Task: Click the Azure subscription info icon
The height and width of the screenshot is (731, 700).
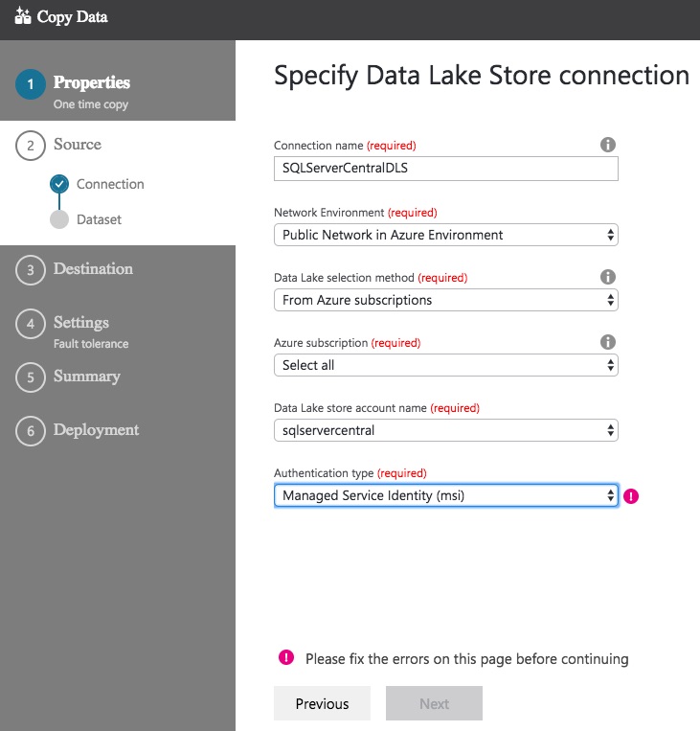Action: [607, 342]
